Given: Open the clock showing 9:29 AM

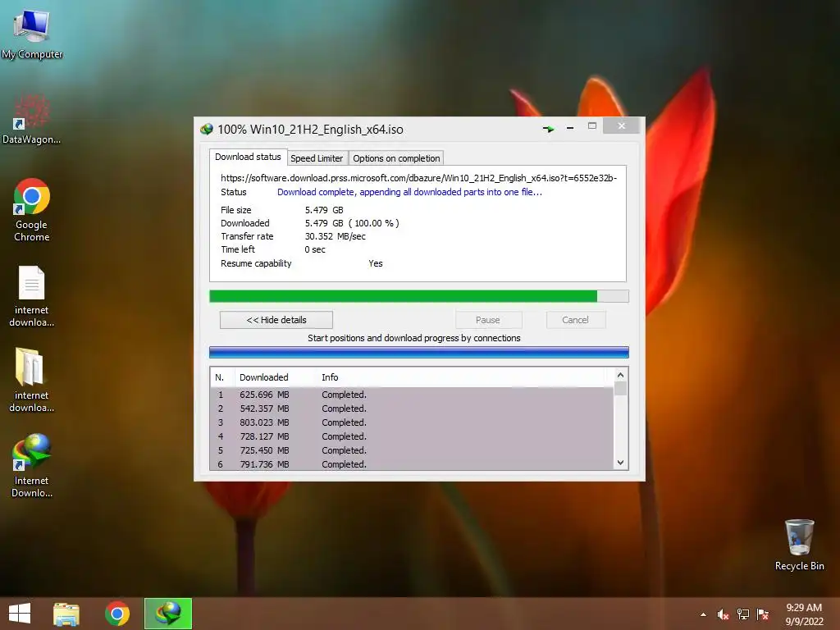Looking at the screenshot, I should coord(804,614).
